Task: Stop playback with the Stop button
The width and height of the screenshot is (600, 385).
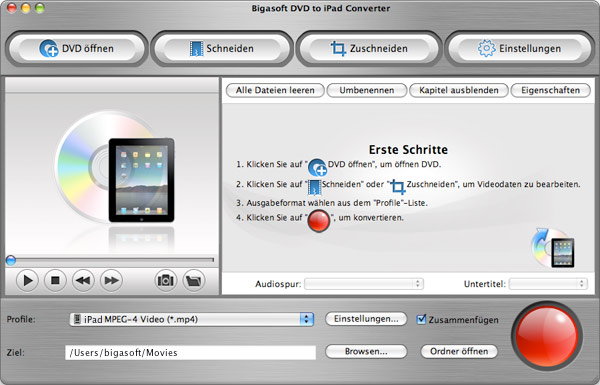Action: point(55,281)
